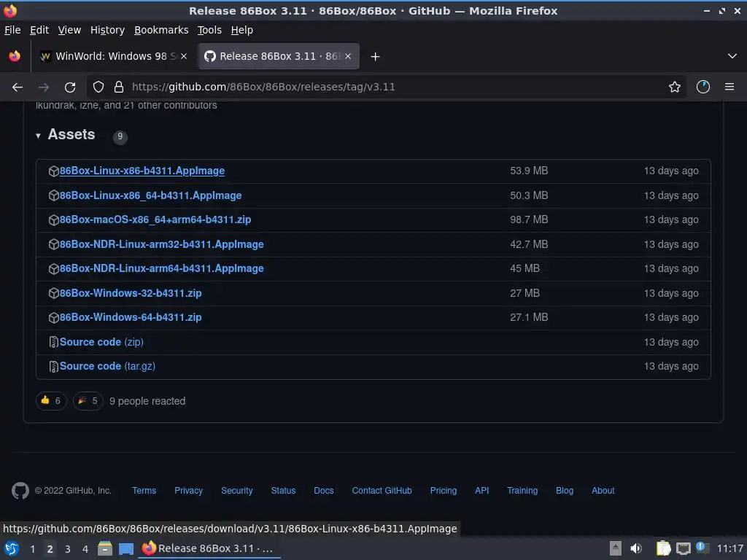747x560 pixels.
Task: Open the desktop start menu icon in taskbar
Action: (x=12, y=549)
